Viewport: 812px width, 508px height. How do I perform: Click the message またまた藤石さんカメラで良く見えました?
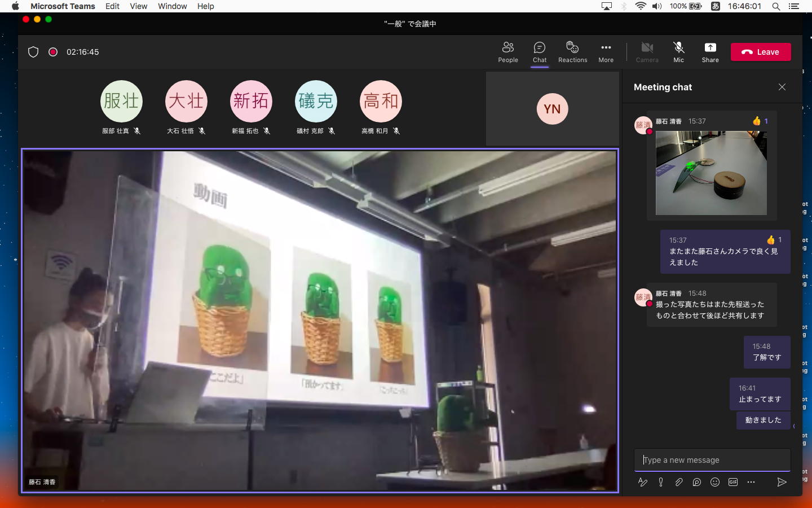coord(725,252)
